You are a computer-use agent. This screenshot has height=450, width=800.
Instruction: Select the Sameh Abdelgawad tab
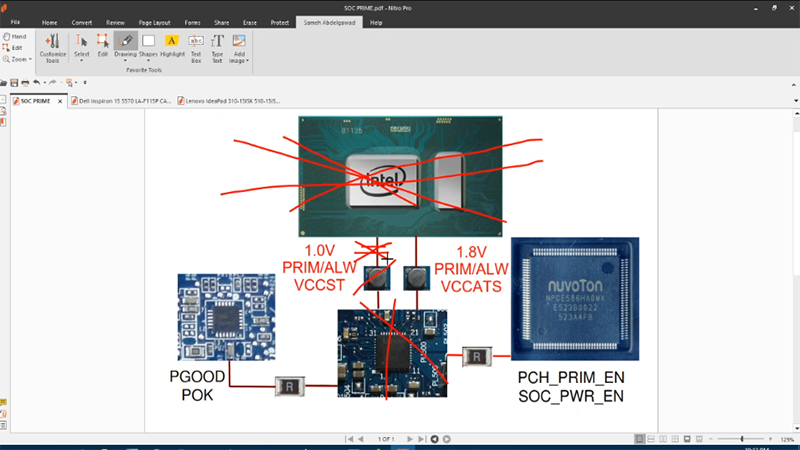tap(330, 22)
